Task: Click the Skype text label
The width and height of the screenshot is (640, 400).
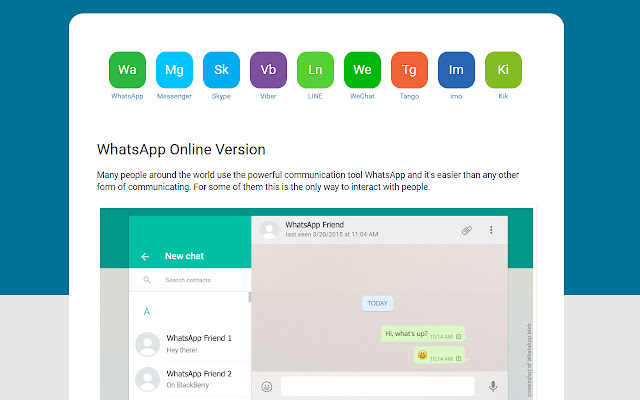Action: coord(221,96)
